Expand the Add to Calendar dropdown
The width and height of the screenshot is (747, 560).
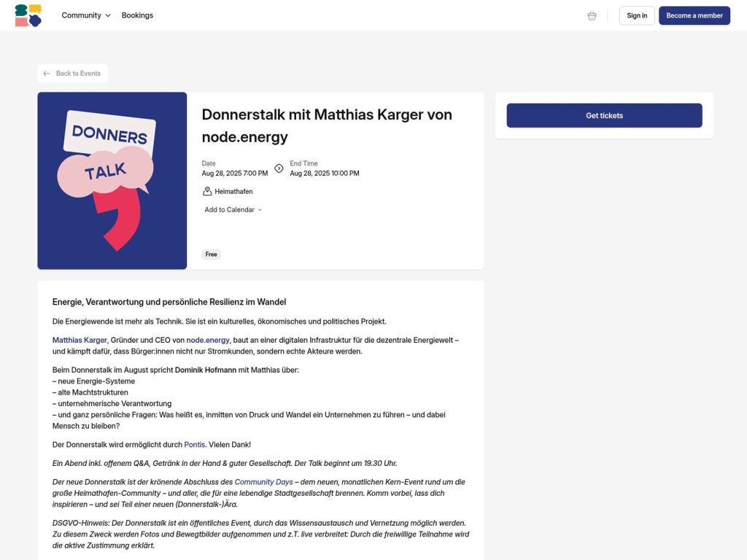(229, 209)
